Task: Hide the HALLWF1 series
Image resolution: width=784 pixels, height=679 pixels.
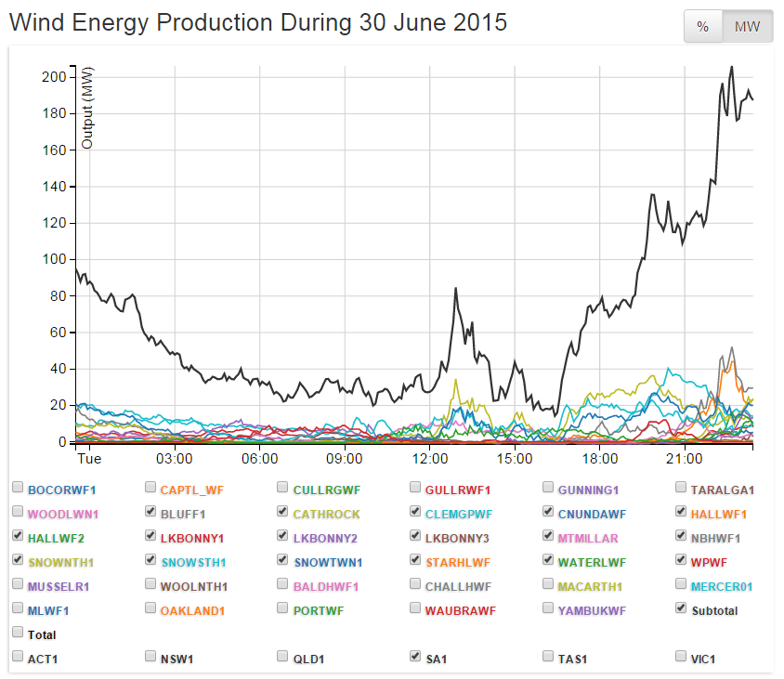Action: 682,512
